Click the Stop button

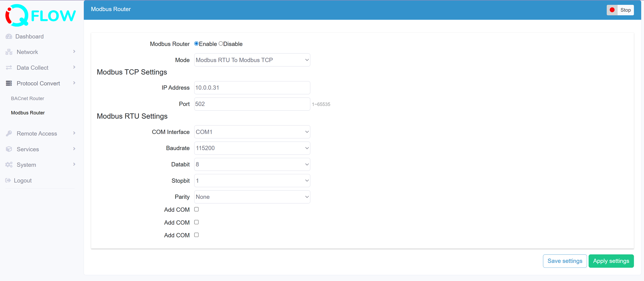tap(620, 10)
